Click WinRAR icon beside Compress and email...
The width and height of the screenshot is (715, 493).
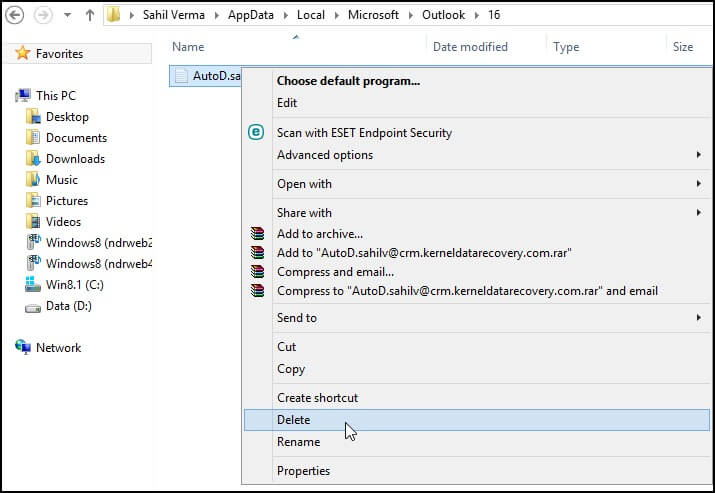pos(257,271)
